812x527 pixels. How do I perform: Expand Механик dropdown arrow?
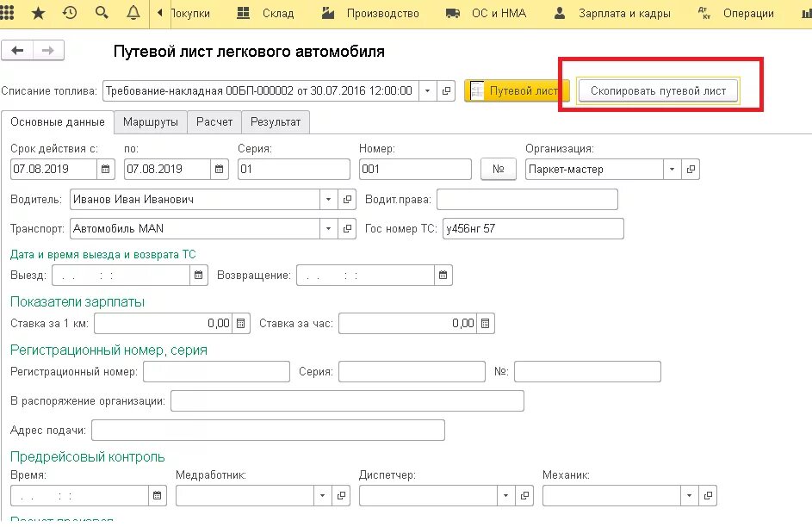coord(689,496)
